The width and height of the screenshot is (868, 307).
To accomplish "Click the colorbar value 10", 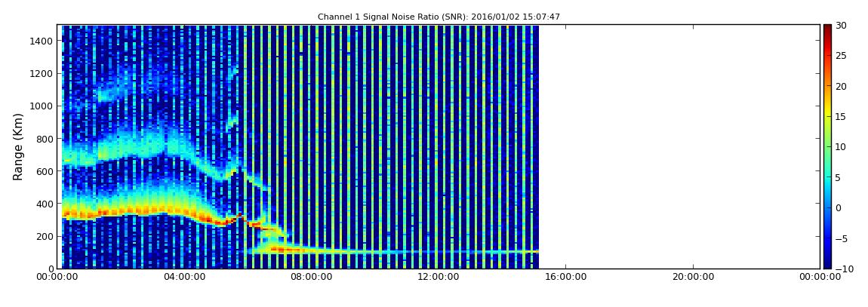I will (842, 147).
